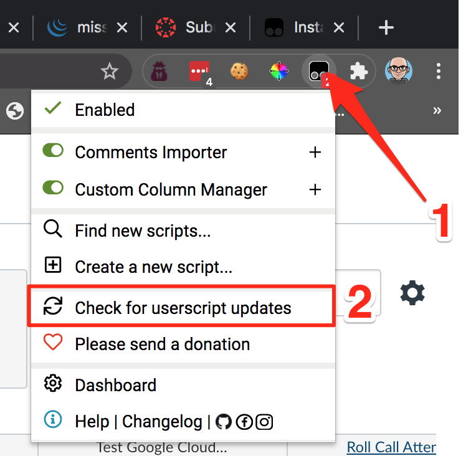The image size is (476, 456).
Task: Open a new browser tab
Action: 386,27
